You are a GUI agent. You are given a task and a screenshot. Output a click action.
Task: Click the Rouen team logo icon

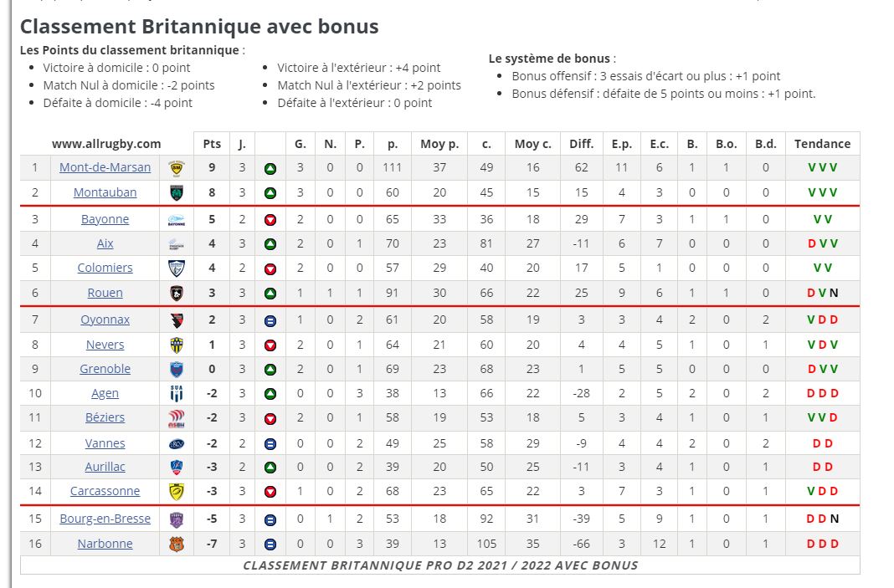point(176,293)
